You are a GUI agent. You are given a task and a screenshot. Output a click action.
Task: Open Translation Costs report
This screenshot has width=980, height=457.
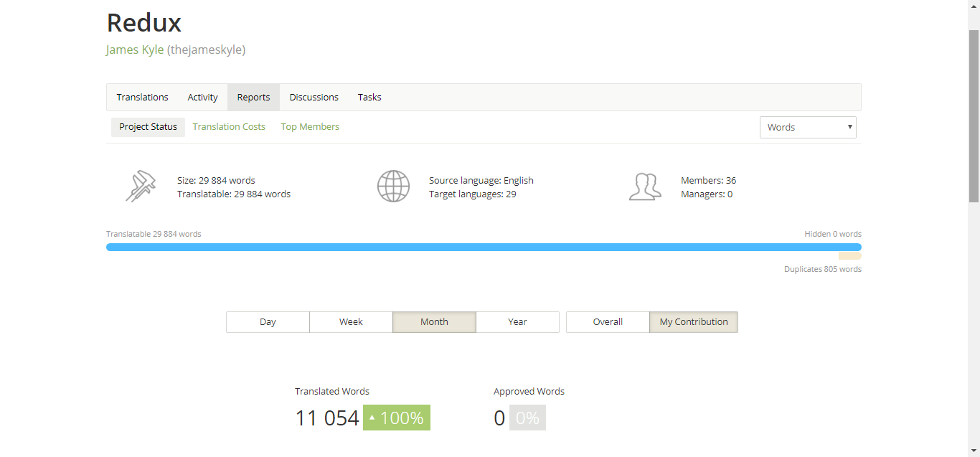click(x=229, y=127)
